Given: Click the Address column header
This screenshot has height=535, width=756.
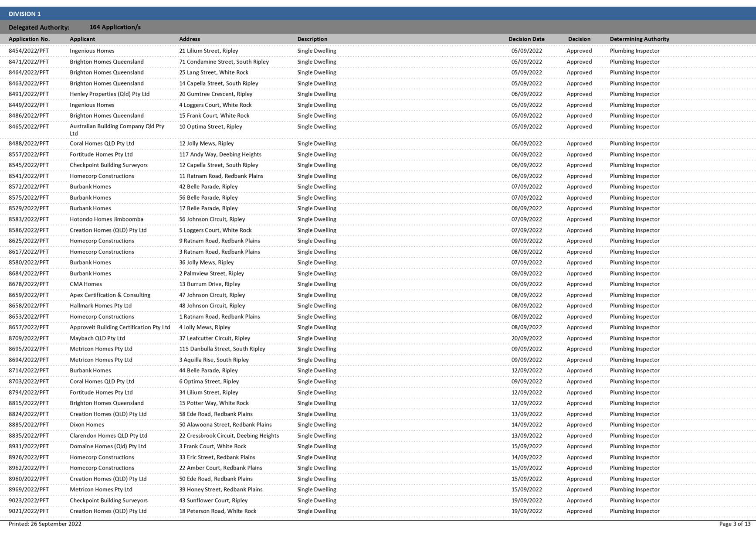Looking at the screenshot, I should pyautogui.click(x=190, y=39).
